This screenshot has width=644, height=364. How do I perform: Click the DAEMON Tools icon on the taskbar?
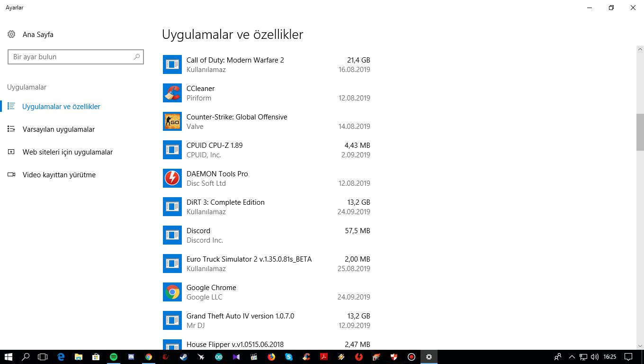(359, 357)
